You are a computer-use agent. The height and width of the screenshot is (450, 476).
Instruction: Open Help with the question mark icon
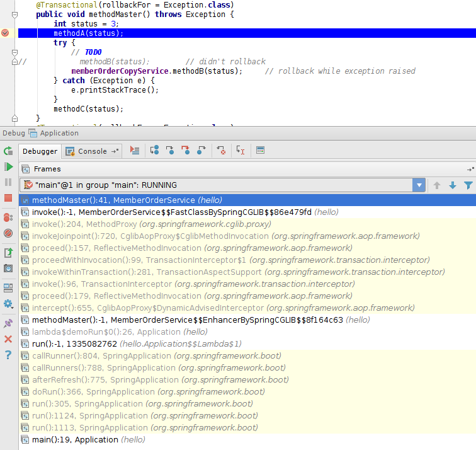tap(8, 355)
